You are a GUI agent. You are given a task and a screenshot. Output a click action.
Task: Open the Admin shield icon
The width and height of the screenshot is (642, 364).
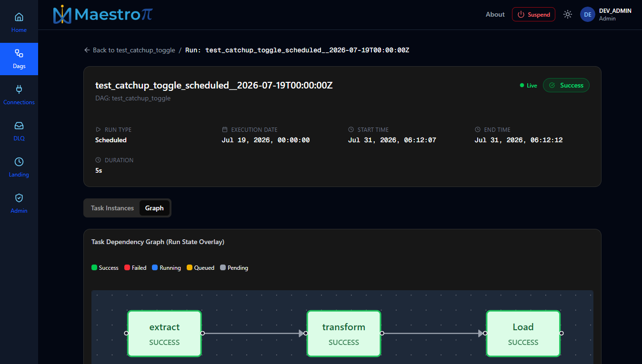pos(19,198)
